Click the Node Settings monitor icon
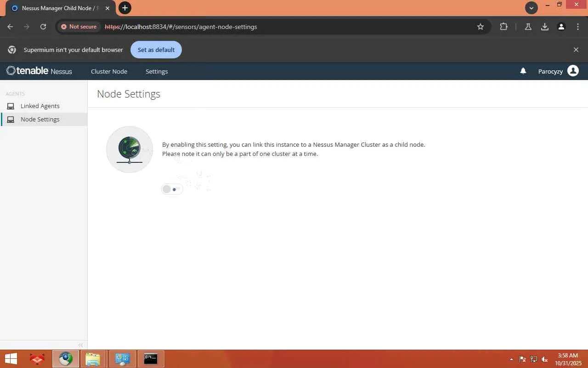This screenshot has height=368, width=588. [x=11, y=119]
